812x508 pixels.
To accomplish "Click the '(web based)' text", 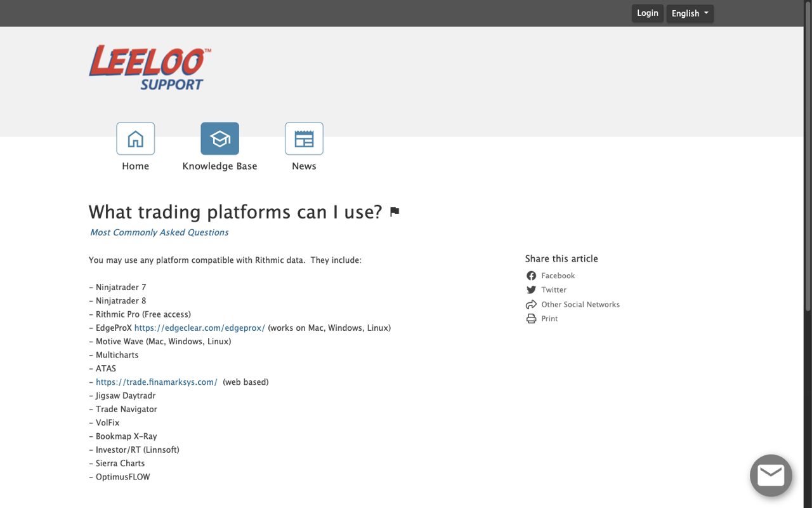I will pos(246,382).
